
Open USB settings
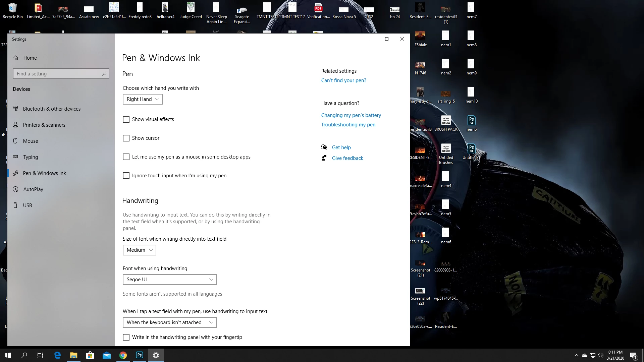(61, 205)
